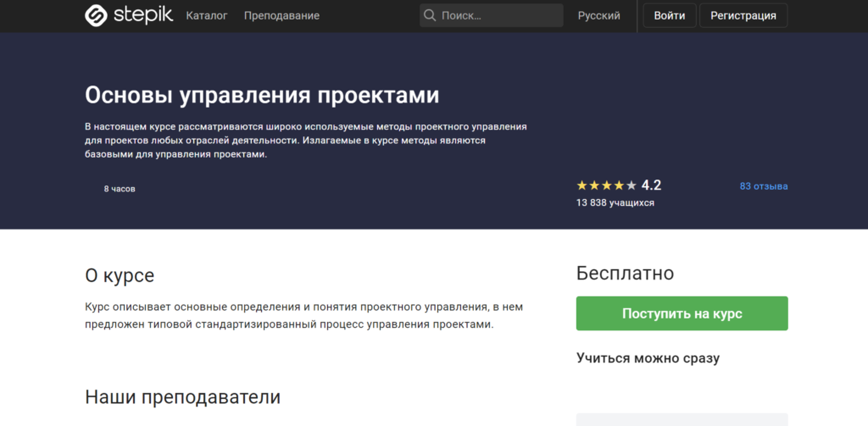The height and width of the screenshot is (426, 868).
Task: Click the gray fifth rating star
Action: [x=631, y=185]
